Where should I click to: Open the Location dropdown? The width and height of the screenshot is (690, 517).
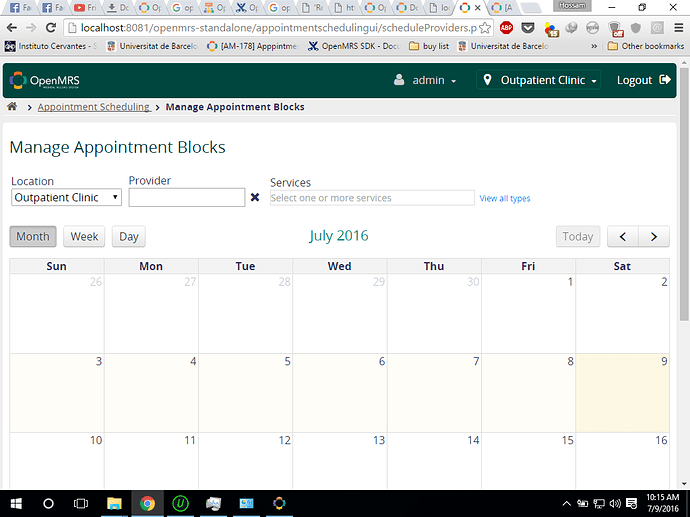pos(66,198)
